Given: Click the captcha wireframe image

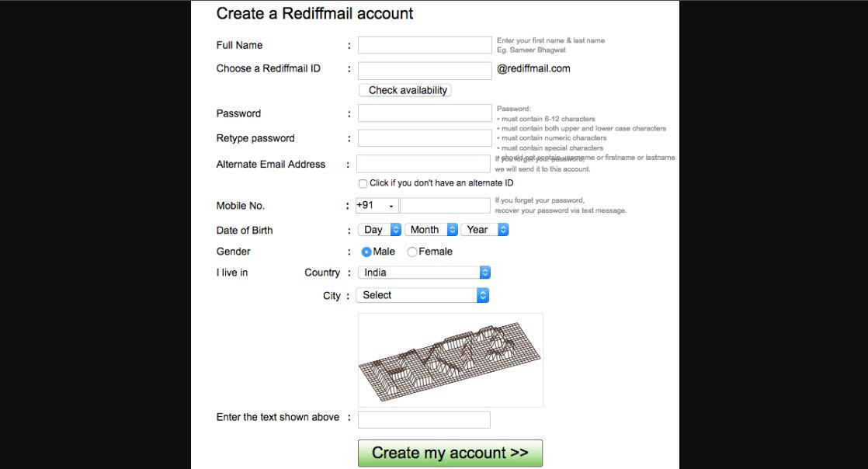Looking at the screenshot, I should tap(450, 360).
